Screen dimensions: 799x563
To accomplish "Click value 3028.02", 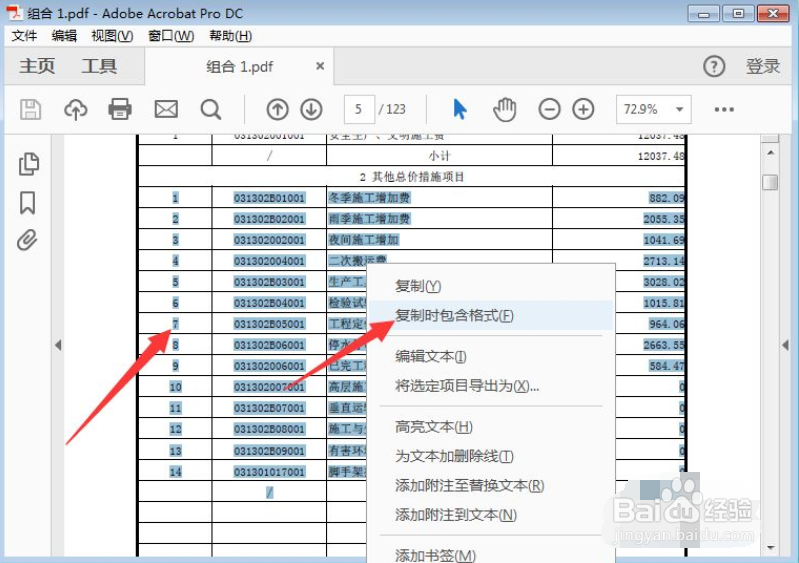I will point(663,282).
